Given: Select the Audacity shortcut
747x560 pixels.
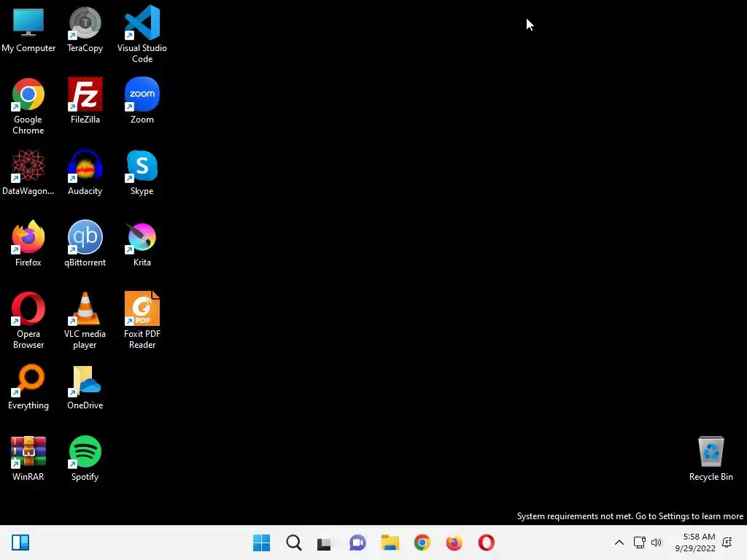Looking at the screenshot, I should (85, 172).
